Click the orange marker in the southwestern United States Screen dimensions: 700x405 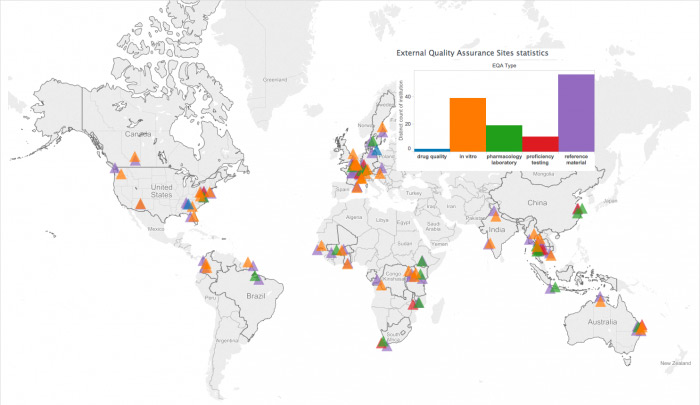(140, 206)
